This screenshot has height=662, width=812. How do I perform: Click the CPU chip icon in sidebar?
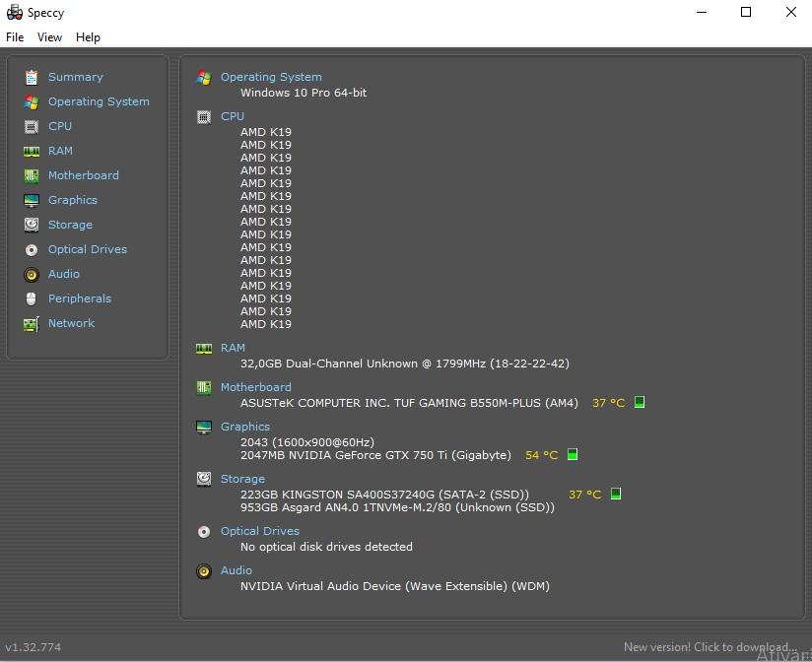coord(32,126)
